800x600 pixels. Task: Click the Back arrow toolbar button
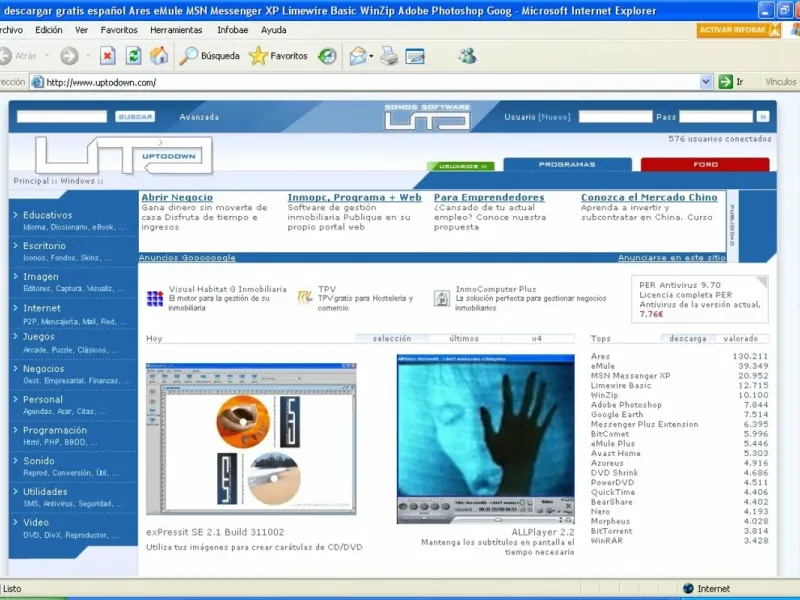click(5, 56)
